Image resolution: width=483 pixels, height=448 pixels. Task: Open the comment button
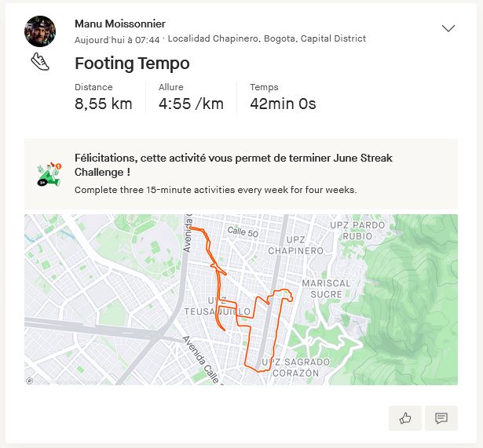441,418
